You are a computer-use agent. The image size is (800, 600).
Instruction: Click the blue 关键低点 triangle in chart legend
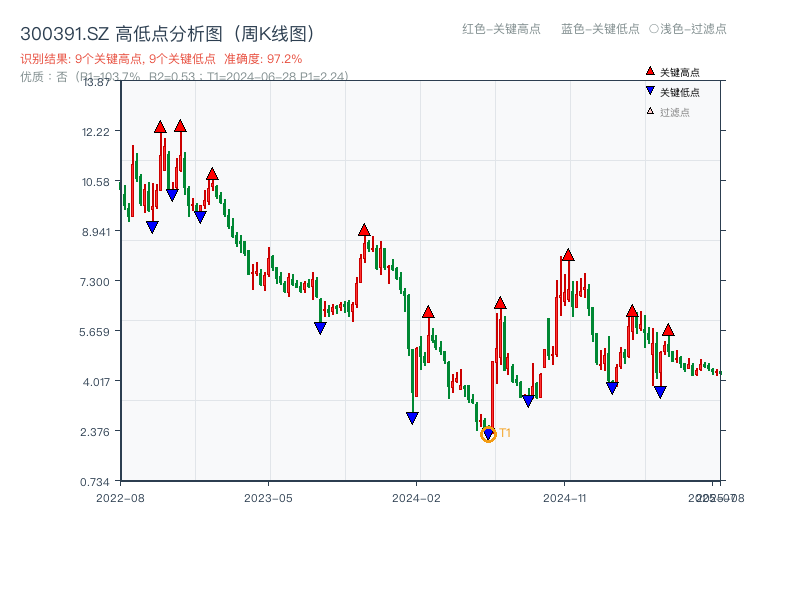pyautogui.click(x=648, y=88)
